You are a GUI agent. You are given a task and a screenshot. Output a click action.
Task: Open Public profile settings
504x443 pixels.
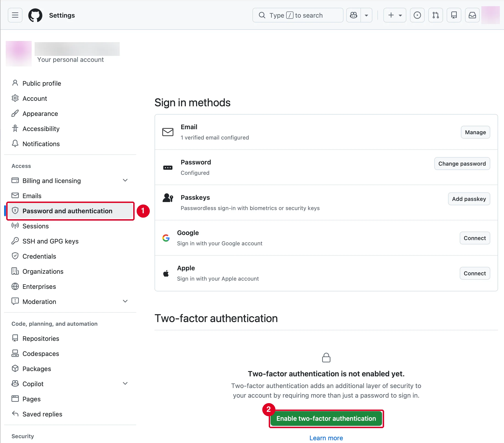70,83
